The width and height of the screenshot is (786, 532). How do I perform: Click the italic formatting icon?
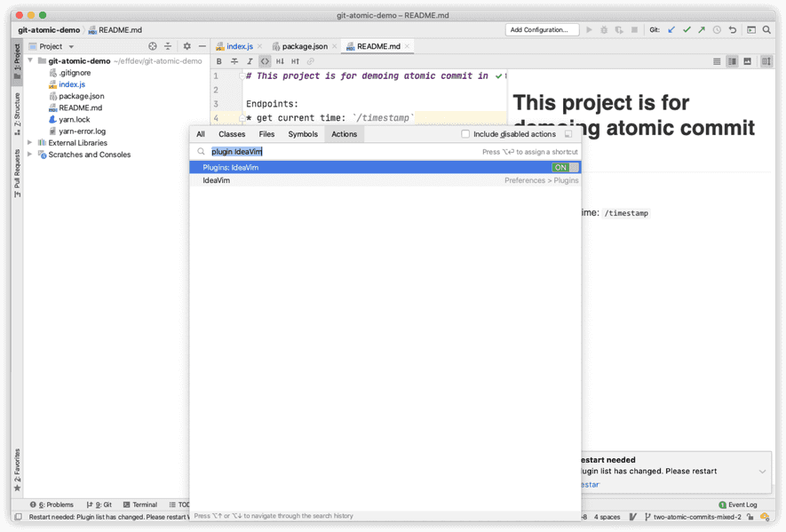coord(250,61)
